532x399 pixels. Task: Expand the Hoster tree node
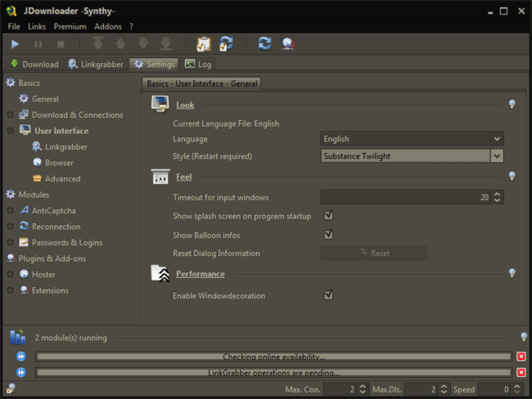tap(10, 274)
